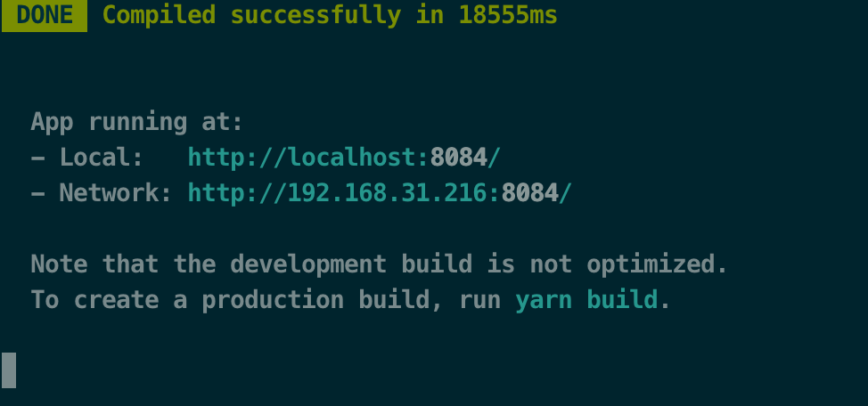
Task: Open the 192.168.31.216 network URL
Action: pyautogui.click(x=380, y=192)
